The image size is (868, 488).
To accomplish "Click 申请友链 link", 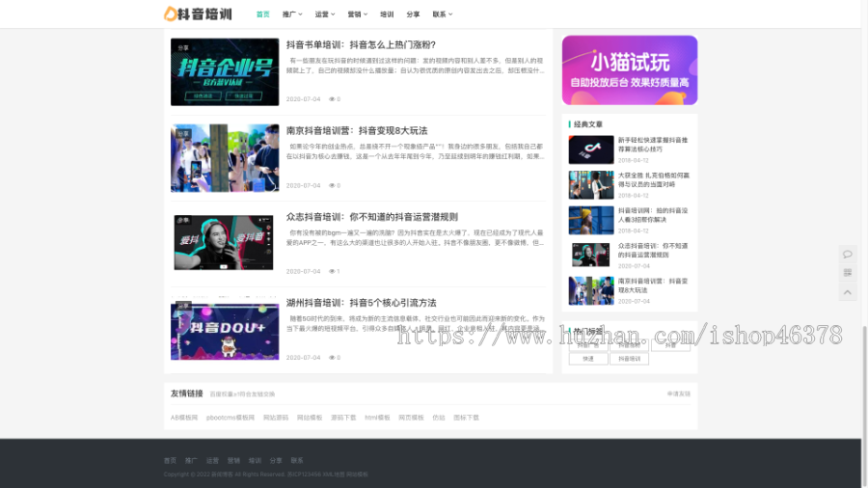I will click(679, 393).
